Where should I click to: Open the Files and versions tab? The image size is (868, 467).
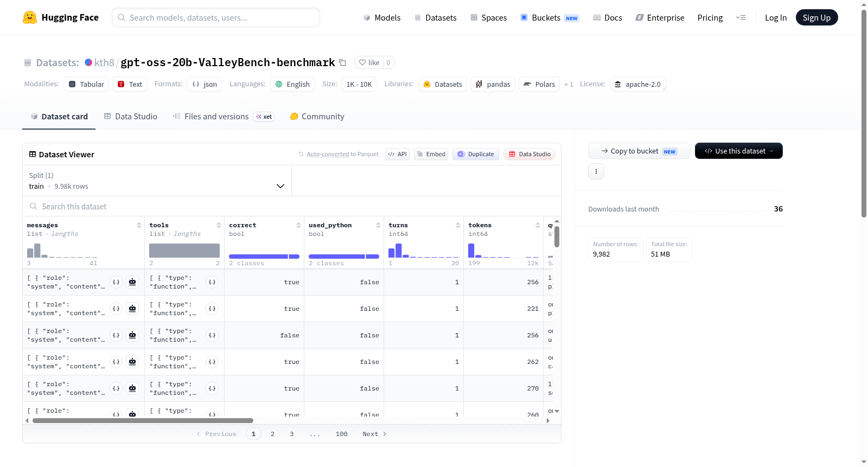pyautogui.click(x=224, y=116)
